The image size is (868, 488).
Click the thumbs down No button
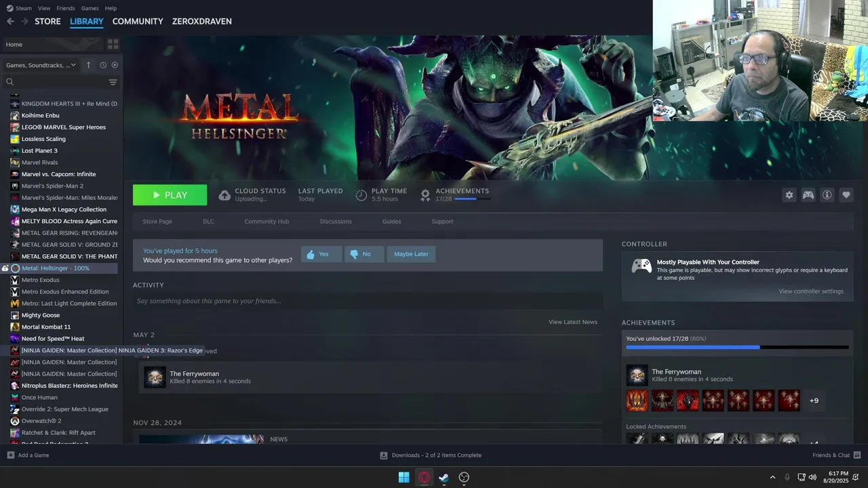364,254
